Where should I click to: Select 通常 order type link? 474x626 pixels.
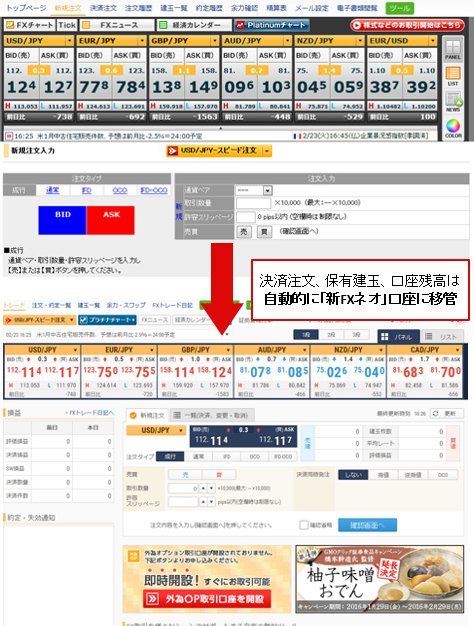[52, 190]
